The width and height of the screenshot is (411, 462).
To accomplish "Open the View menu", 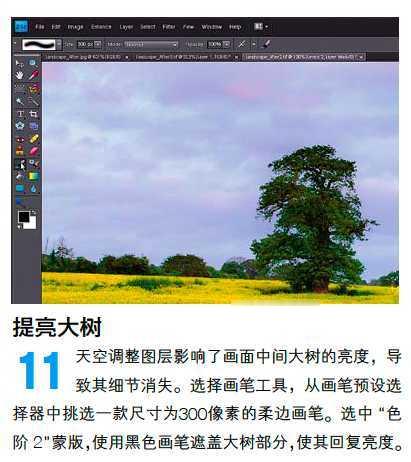I will tap(188, 27).
